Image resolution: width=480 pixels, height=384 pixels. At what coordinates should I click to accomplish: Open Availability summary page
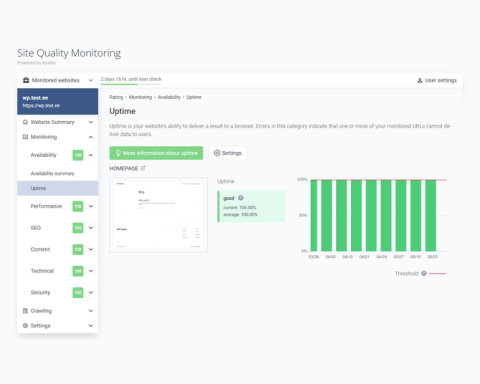pos(52,173)
